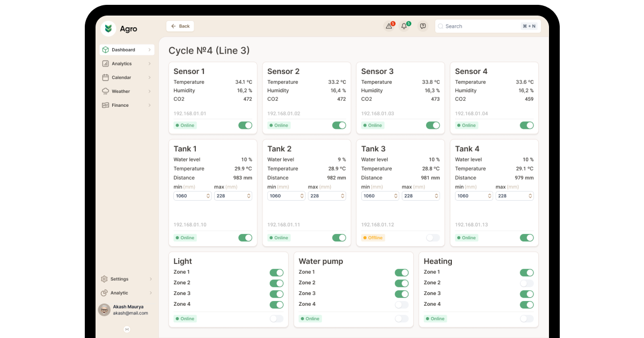The image size is (644, 338).
Task: Expand the Finance chevron arrow
Action: [x=149, y=105]
